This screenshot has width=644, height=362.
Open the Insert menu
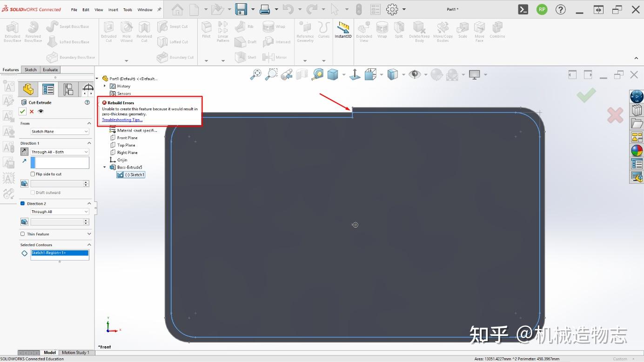pos(114,9)
